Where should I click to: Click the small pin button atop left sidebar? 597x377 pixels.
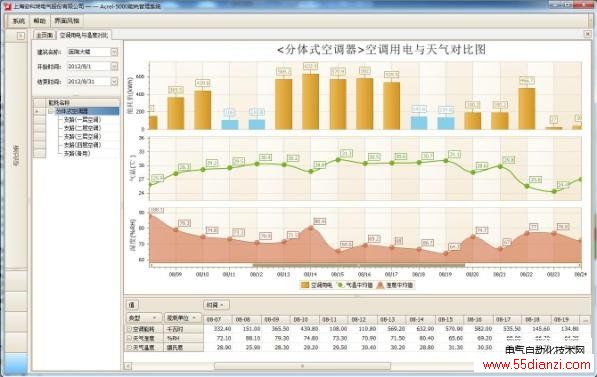click(21, 36)
